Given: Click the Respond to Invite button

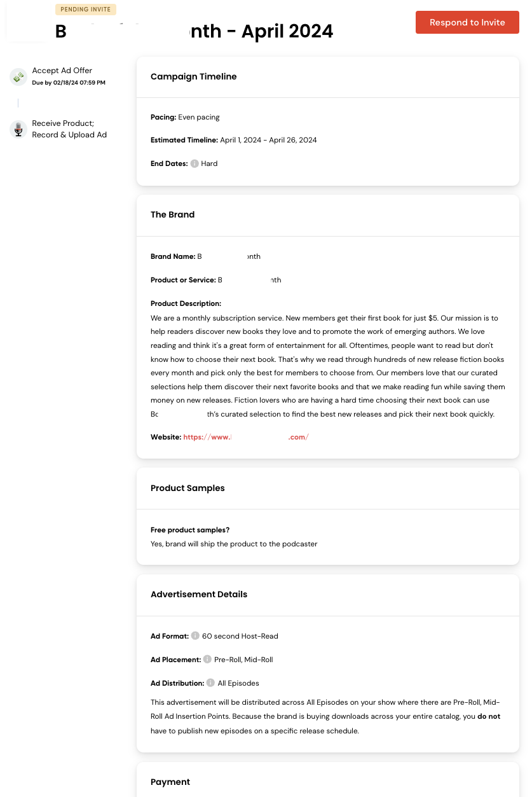Looking at the screenshot, I should point(467,22).
